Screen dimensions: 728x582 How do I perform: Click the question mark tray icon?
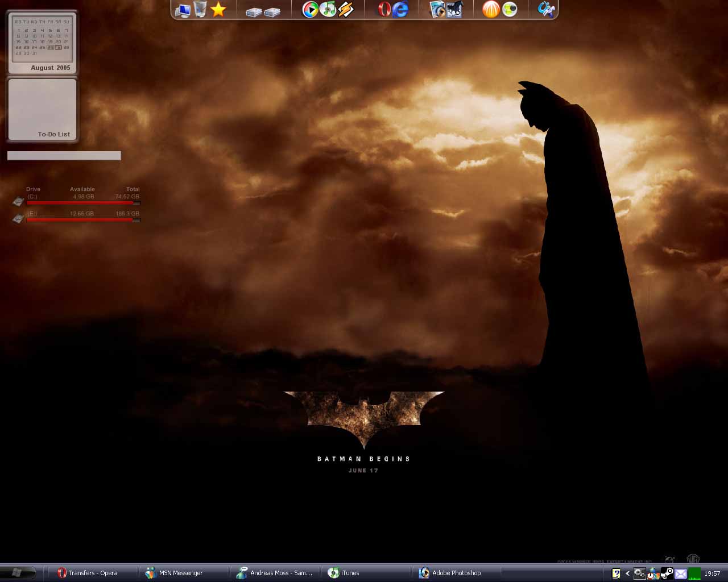click(x=616, y=573)
